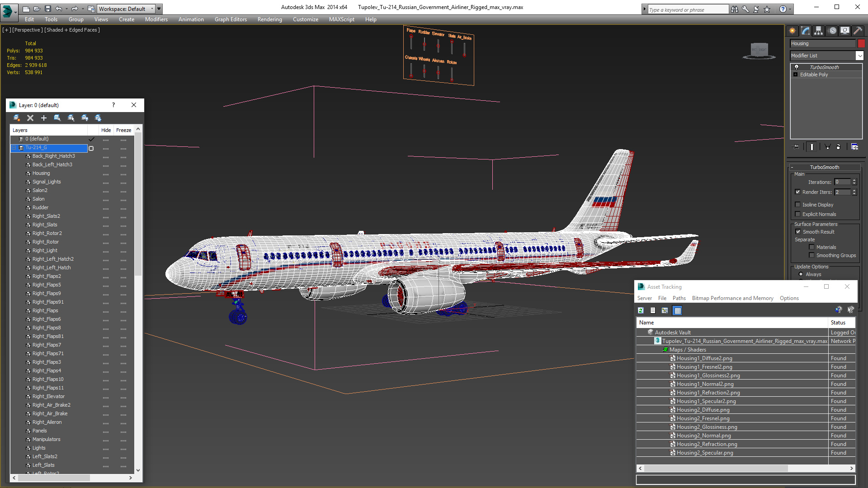The image size is (868, 488).
Task: Click the Help question mark icon
Action: [783, 9]
